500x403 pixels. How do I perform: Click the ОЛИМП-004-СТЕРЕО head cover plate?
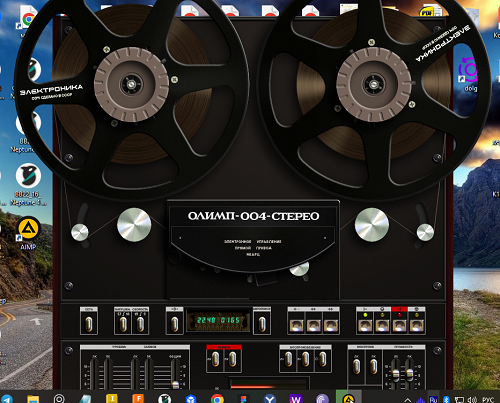[253, 235]
